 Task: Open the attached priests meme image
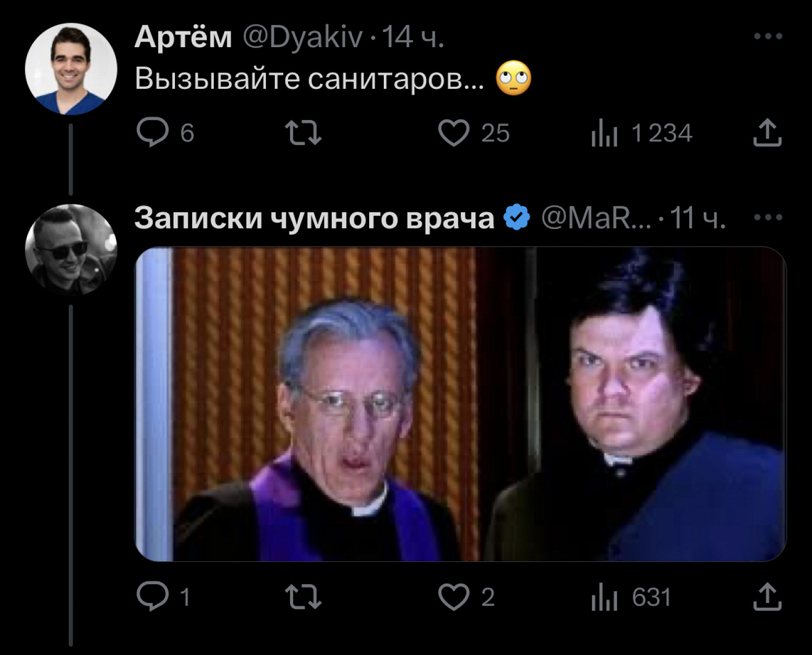click(460, 404)
